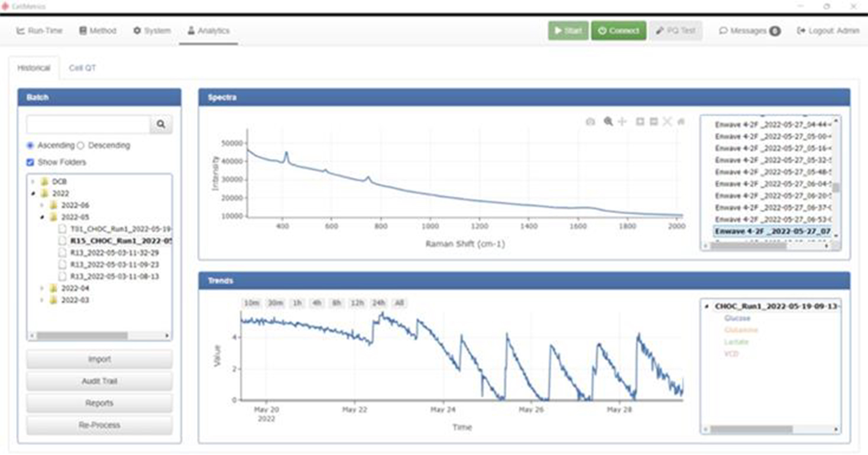Open Messages
868x455 pixels.
click(749, 31)
